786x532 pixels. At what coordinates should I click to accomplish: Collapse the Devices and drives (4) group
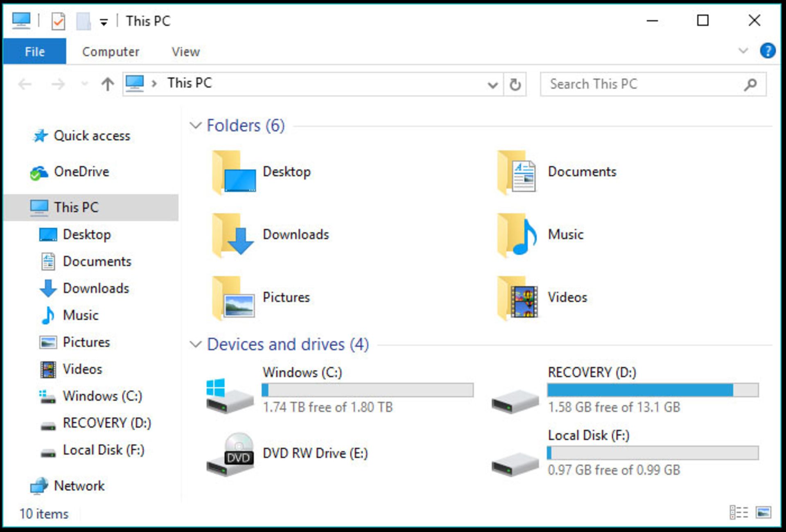click(196, 345)
